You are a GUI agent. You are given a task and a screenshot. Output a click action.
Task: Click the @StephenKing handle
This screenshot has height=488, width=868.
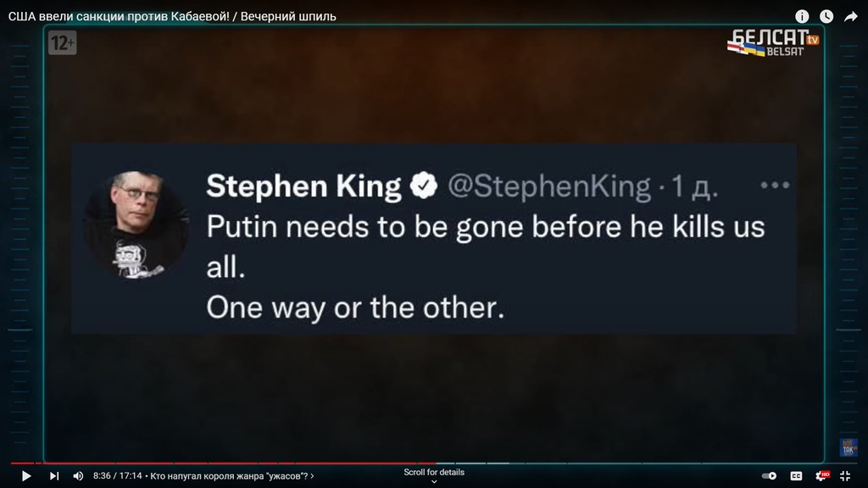[548, 186]
